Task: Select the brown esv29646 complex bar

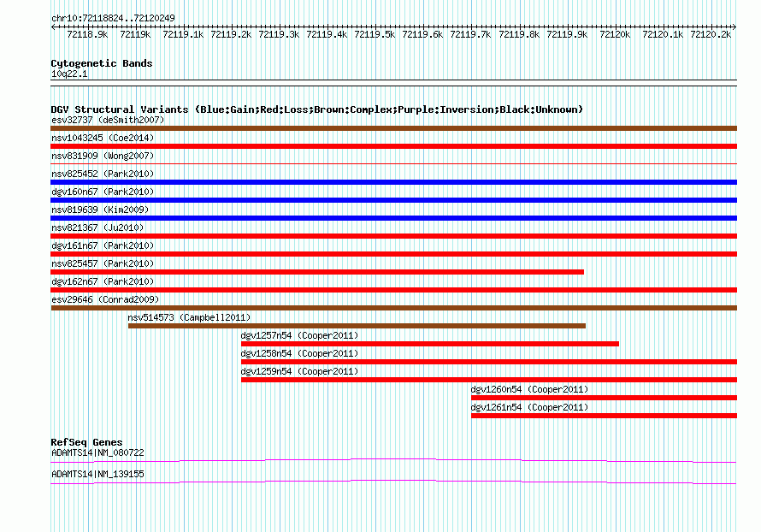Action: tap(393, 308)
